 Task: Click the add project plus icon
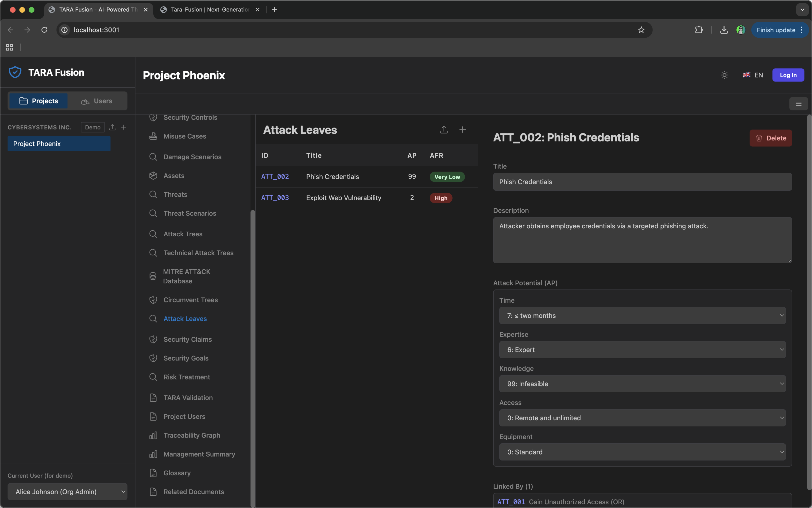124,127
